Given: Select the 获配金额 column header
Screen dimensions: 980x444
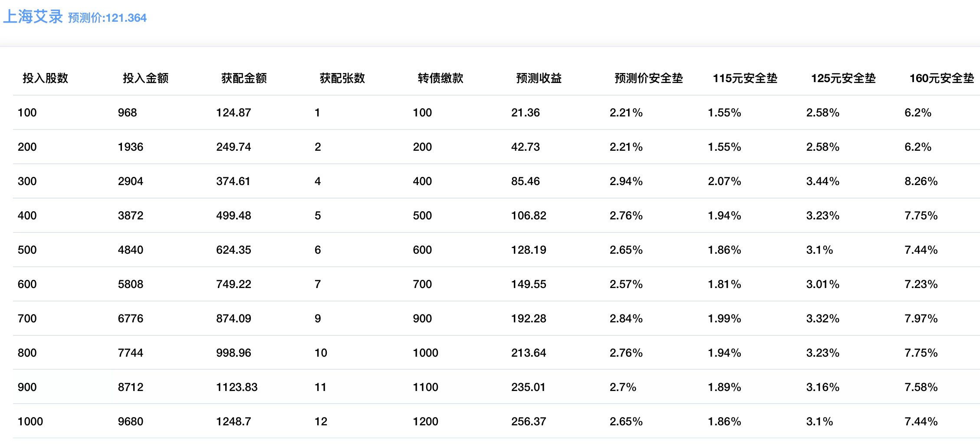Looking at the screenshot, I should click(244, 78).
